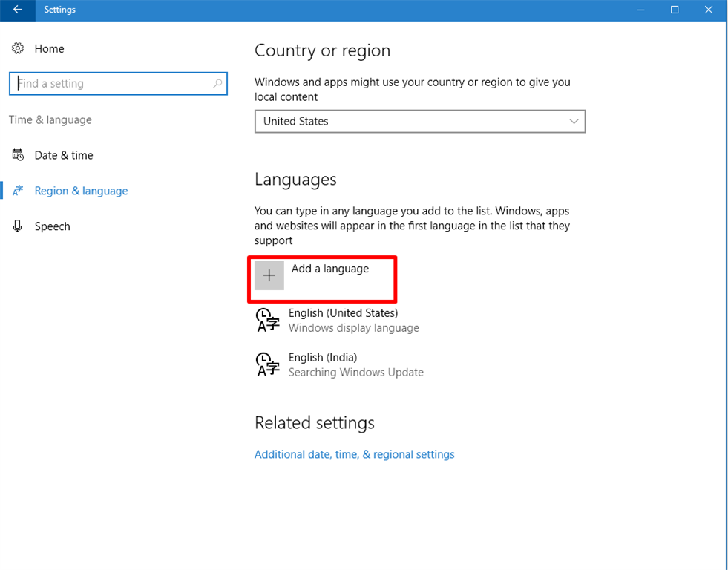This screenshot has height=570, width=728.
Task: Click the English (United States) language icon
Action: point(268,321)
